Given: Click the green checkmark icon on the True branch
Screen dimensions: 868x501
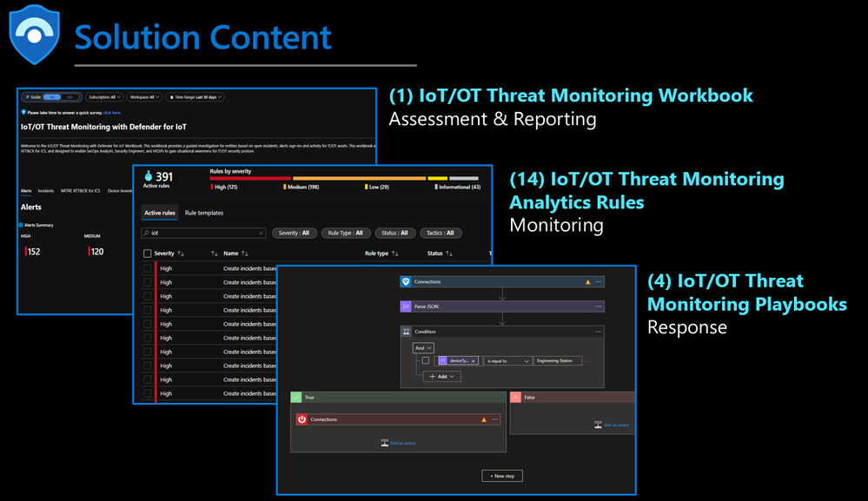Looking at the screenshot, I should coord(296,397).
